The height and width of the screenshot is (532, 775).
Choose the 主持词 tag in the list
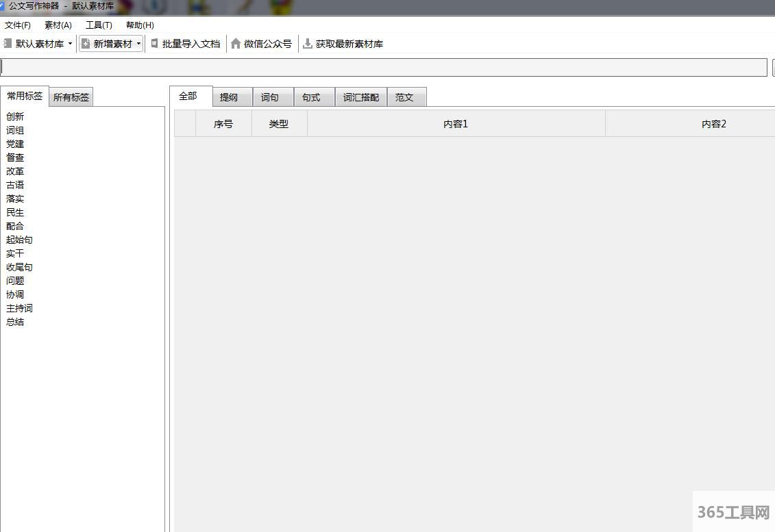20,308
